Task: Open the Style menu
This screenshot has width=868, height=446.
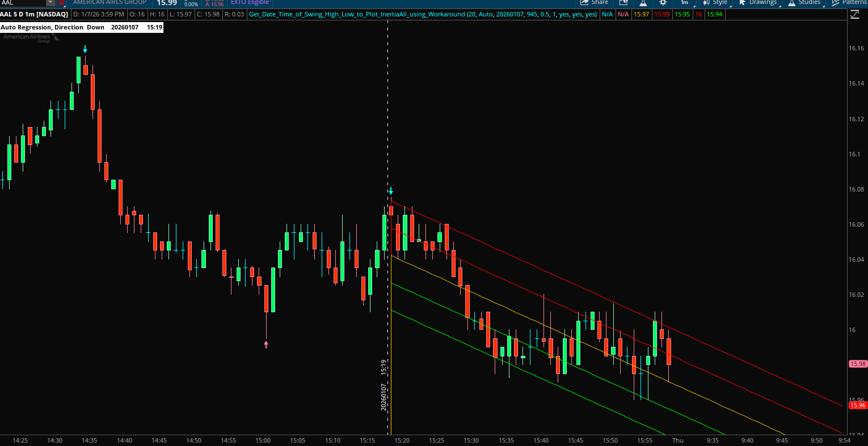Action: pyautogui.click(x=715, y=3)
